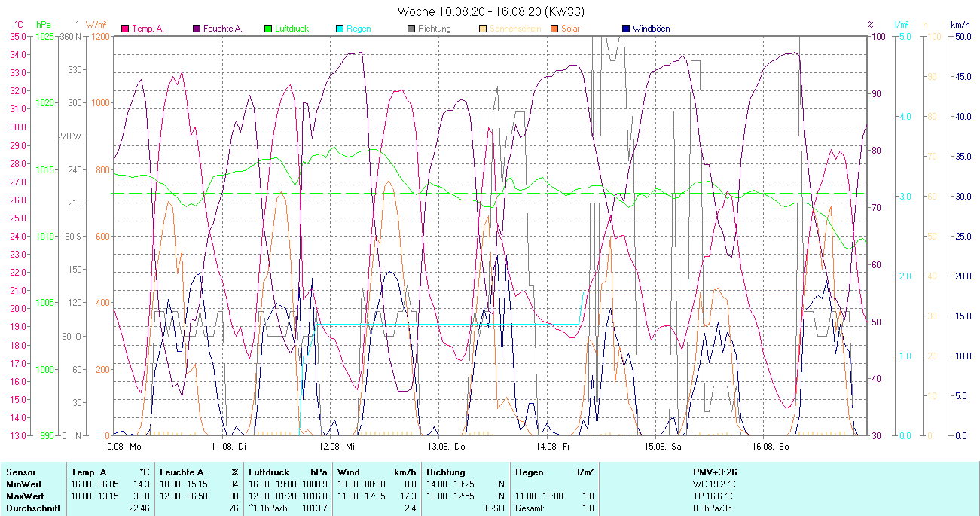
Task: Click the '10.08. Mo' date label on x-axis
Action: 122,446
